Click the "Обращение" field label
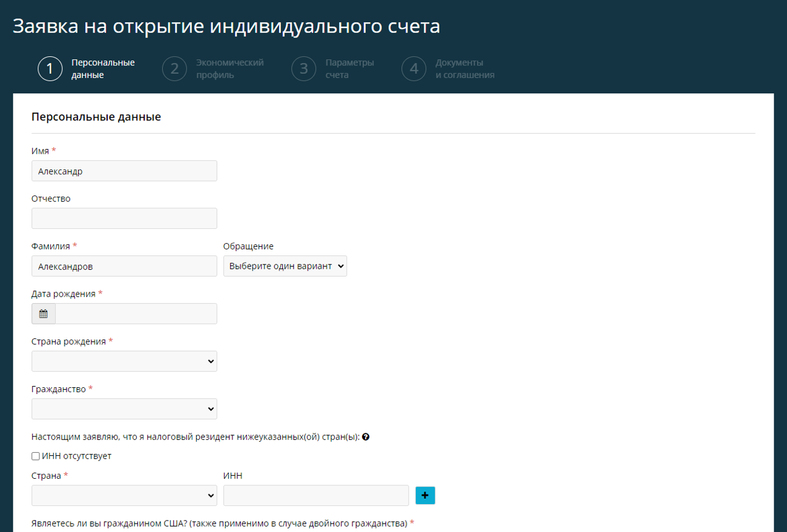Screen dimensions: 787x532 coord(248,246)
